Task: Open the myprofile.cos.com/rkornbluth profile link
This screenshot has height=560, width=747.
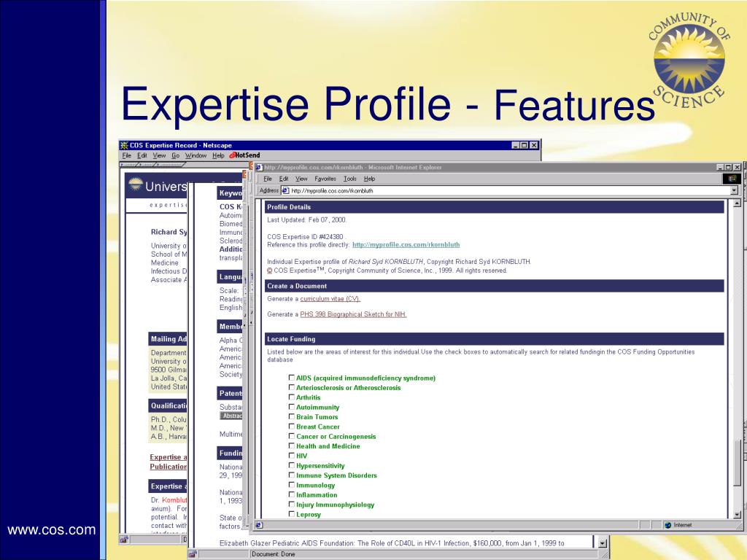Action: [x=406, y=245]
